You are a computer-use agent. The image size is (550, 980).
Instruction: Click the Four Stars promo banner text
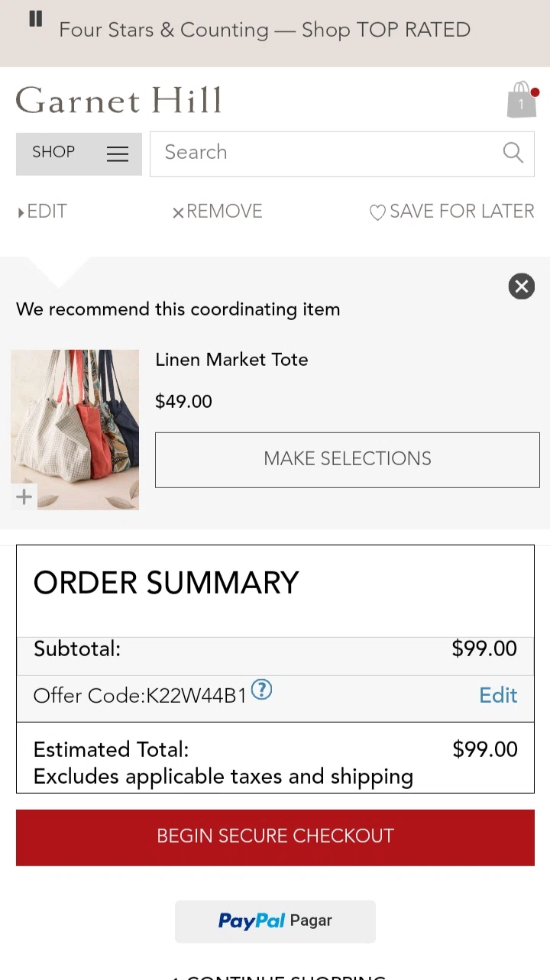click(x=264, y=31)
